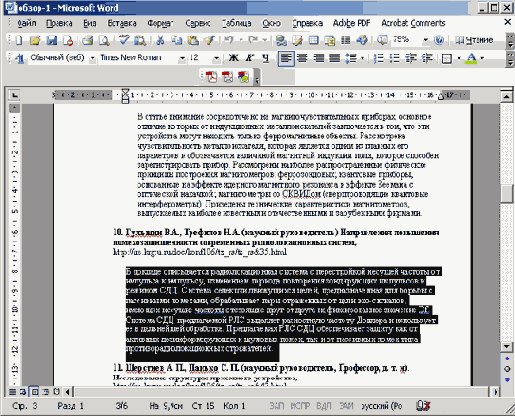Align text to the right
Screen dimensions: 515x416
[x=319, y=58]
